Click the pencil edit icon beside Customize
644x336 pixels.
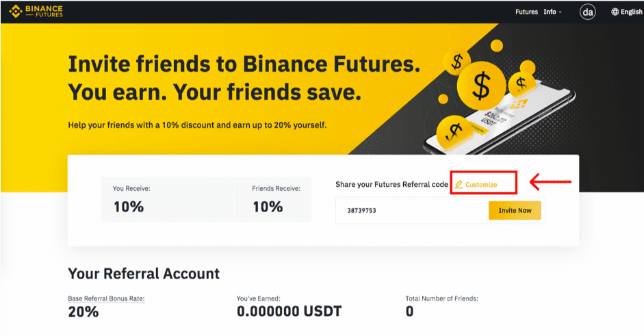click(x=459, y=185)
